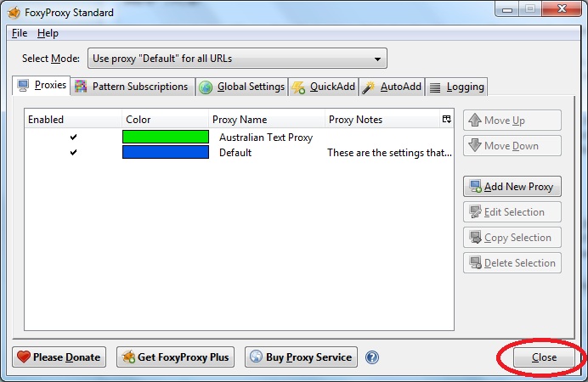Click the blue help question mark icon
Image resolution: width=588 pixels, height=382 pixels.
372,357
